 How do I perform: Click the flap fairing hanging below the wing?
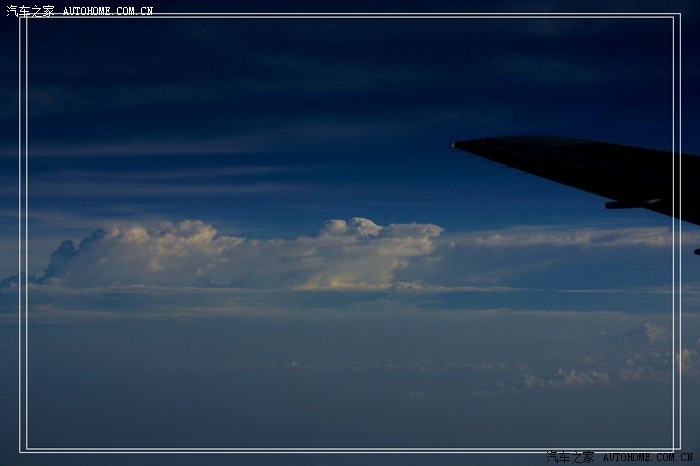[x=632, y=205]
